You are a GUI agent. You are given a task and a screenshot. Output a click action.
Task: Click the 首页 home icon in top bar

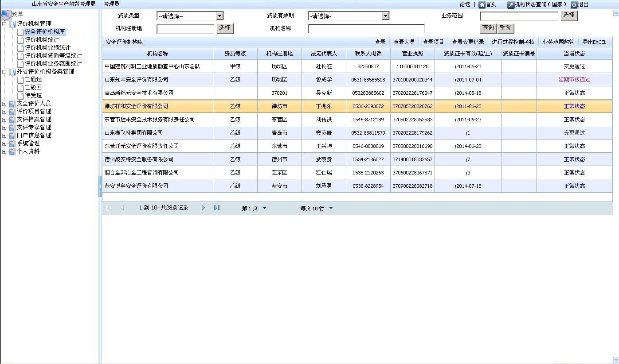482,4
